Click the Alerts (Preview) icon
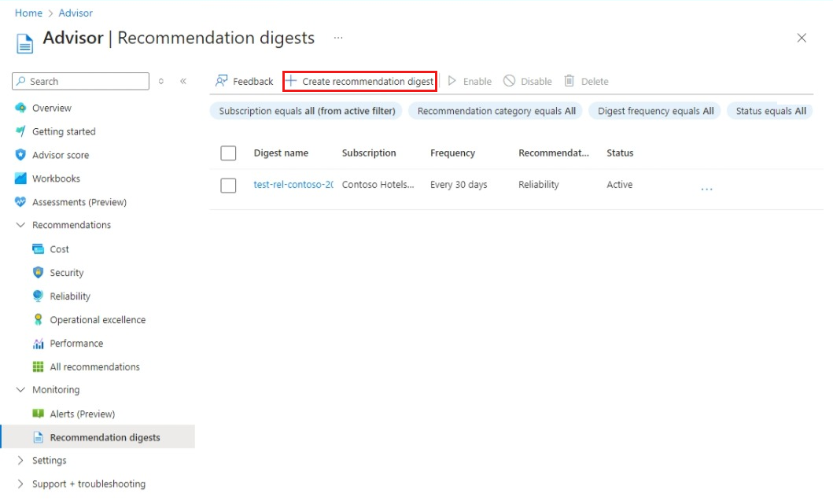Viewport: 833px width, 504px height. 39,414
